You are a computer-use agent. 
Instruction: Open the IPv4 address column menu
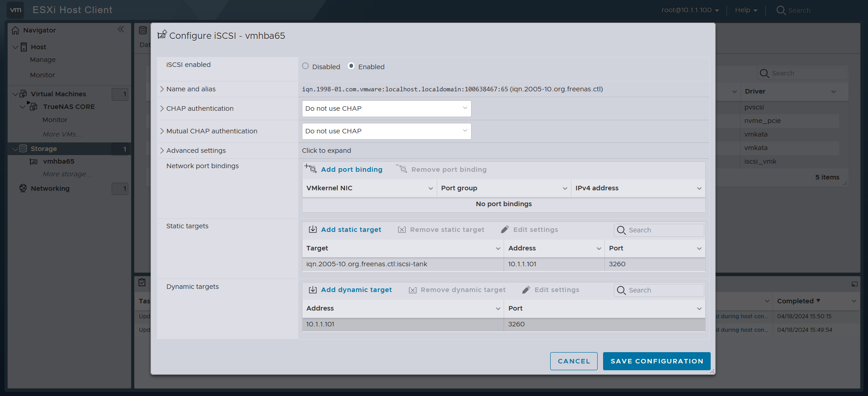(x=699, y=189)
